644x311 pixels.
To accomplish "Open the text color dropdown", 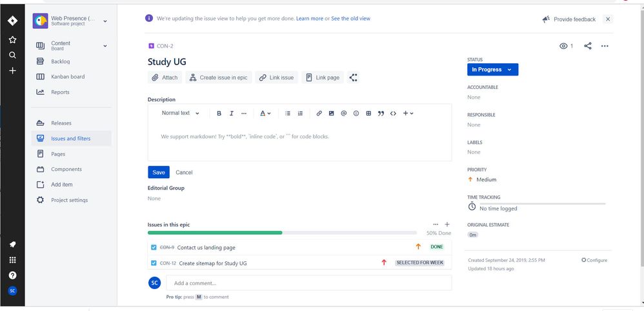I will pyautogui.click(x=265, y=114).
